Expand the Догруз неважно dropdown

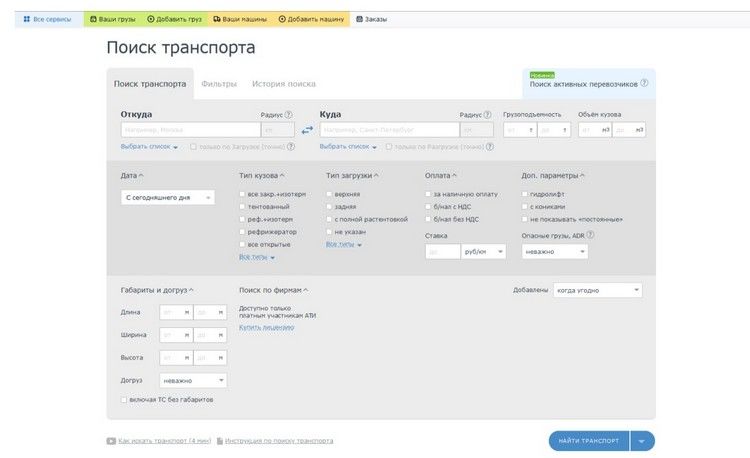(193, 380)
